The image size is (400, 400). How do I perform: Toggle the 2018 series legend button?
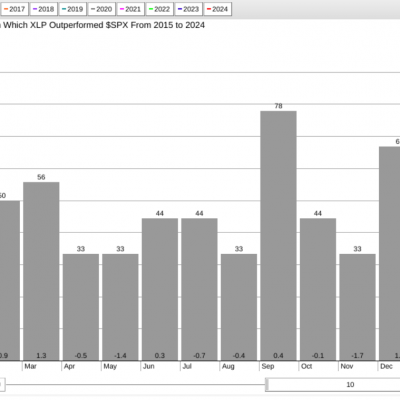(44, 9)
